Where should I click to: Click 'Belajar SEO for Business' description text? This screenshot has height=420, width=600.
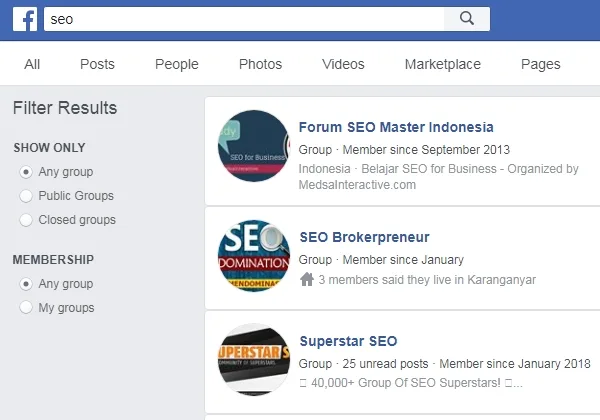(429, 169)
